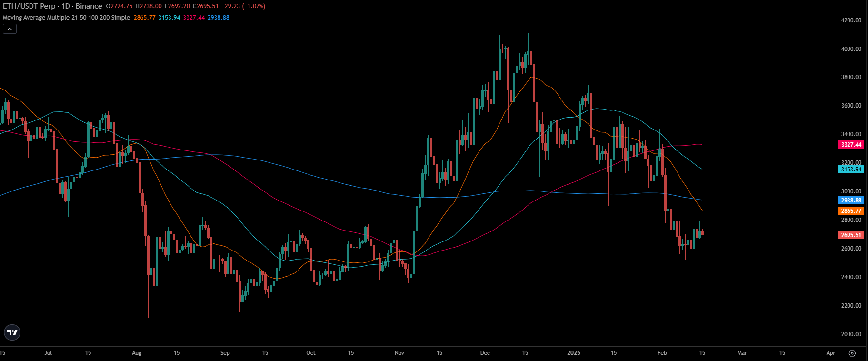Click the cyan 3153.94 price axis label
Screen dimensions: 868x361
(851, 170)
